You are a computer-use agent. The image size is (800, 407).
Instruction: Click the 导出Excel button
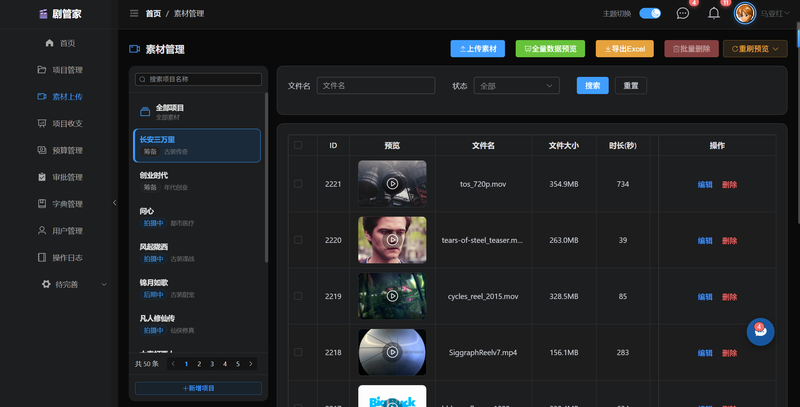click(624, 49)
